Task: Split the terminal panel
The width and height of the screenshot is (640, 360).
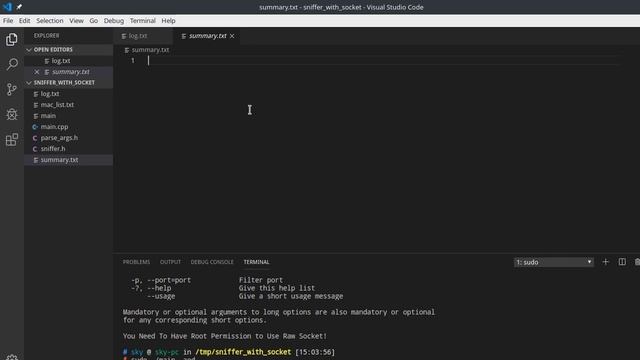Action: pyautogui.click(x=622, y=262)
